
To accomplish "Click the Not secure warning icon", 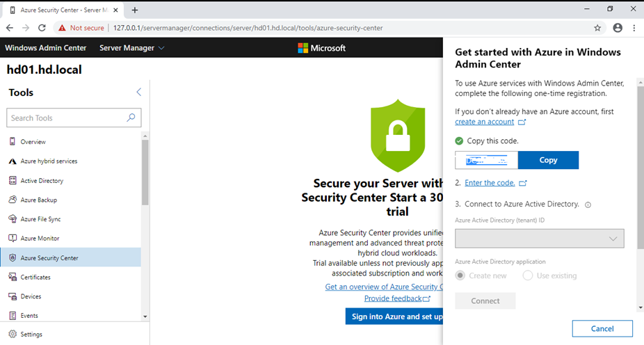I will click(x=62, y=28).
